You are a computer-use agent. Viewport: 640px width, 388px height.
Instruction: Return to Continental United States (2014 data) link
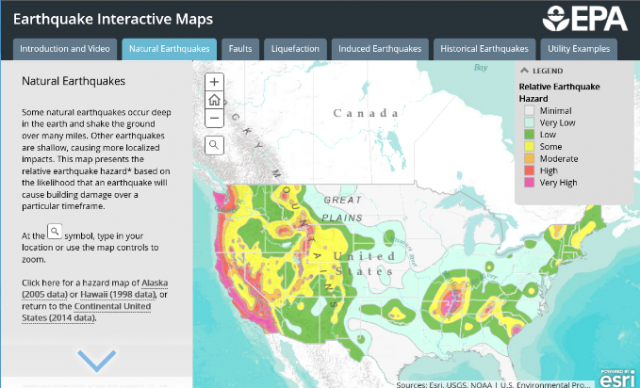coord(86,312)
